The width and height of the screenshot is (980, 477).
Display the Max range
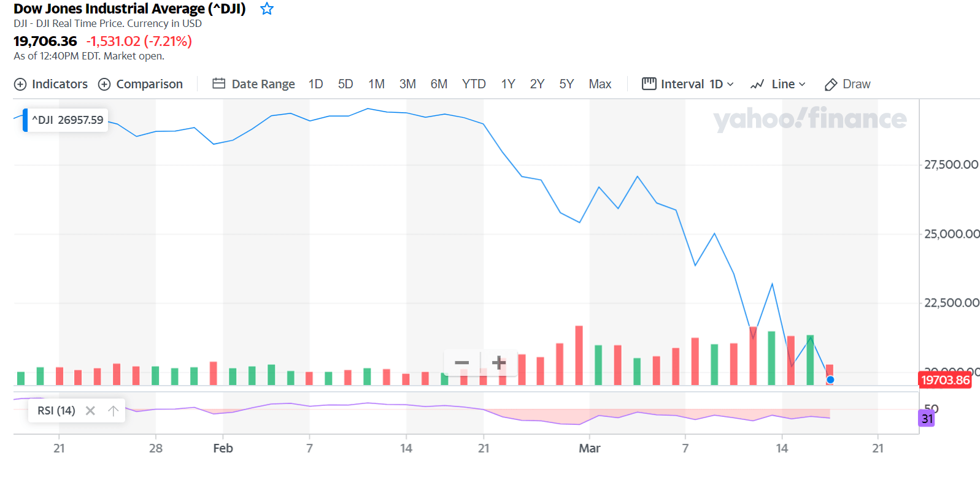click(600, 84)
